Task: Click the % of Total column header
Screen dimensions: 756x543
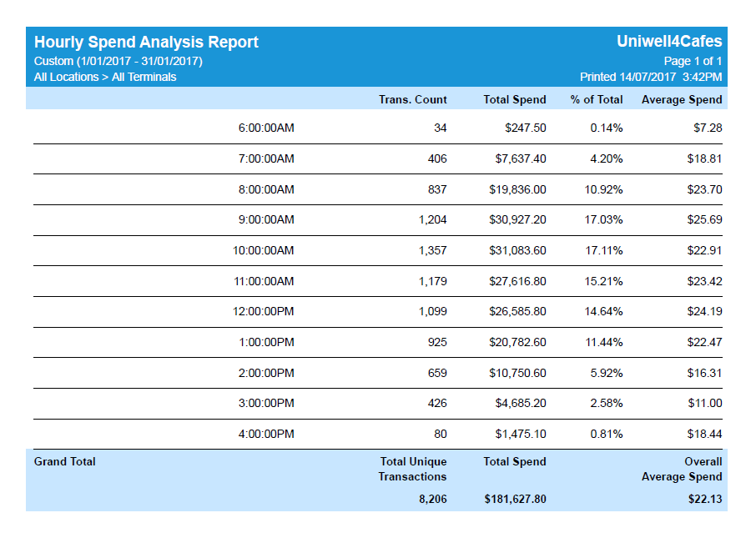Action: (x=596, y=99)
